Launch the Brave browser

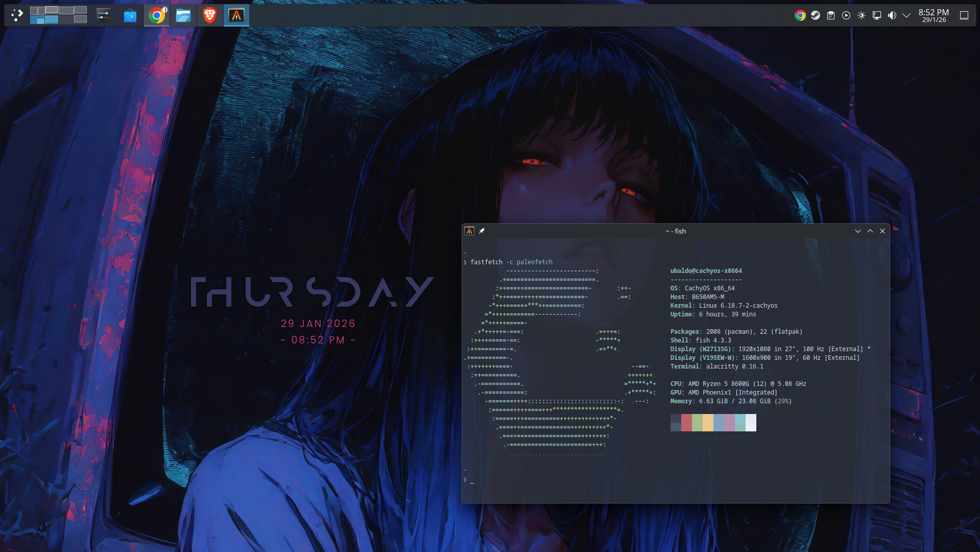coord(209,15)
